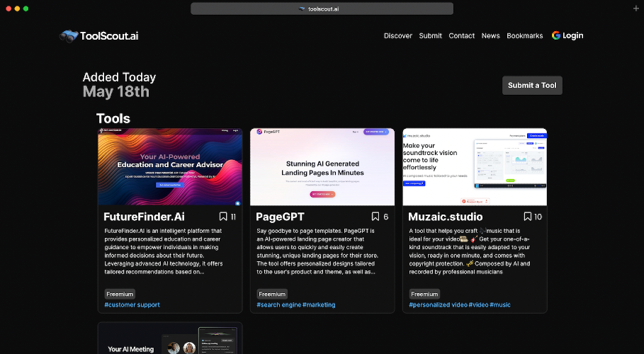Bookmark the FutureFinder.Ai tool

223,217
